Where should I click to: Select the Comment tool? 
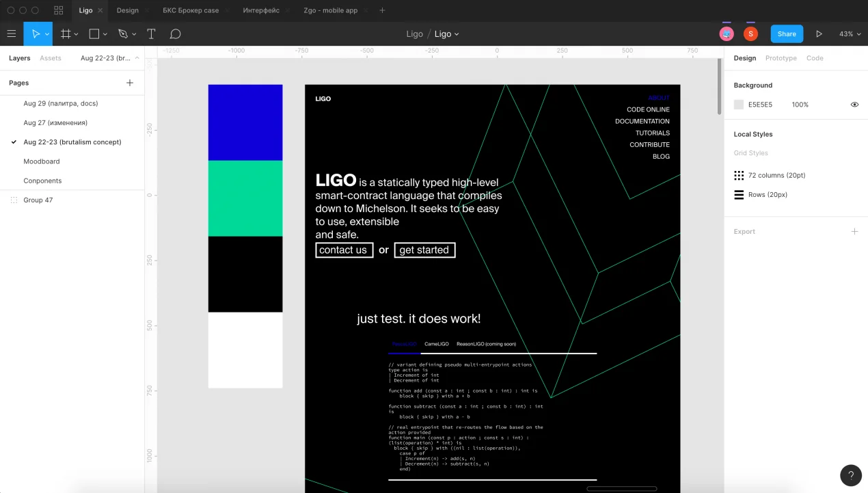pyautogui.click(x=175, y=34)
